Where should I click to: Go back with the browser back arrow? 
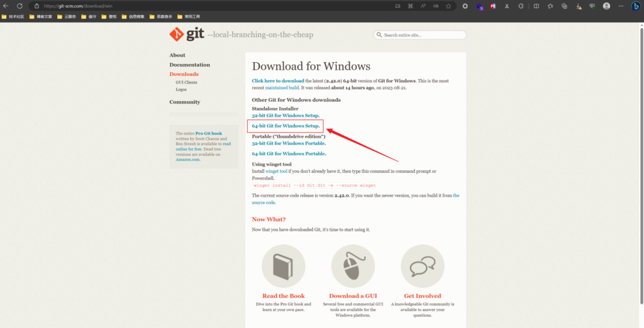pyautogui.click(x=6, y=6)
